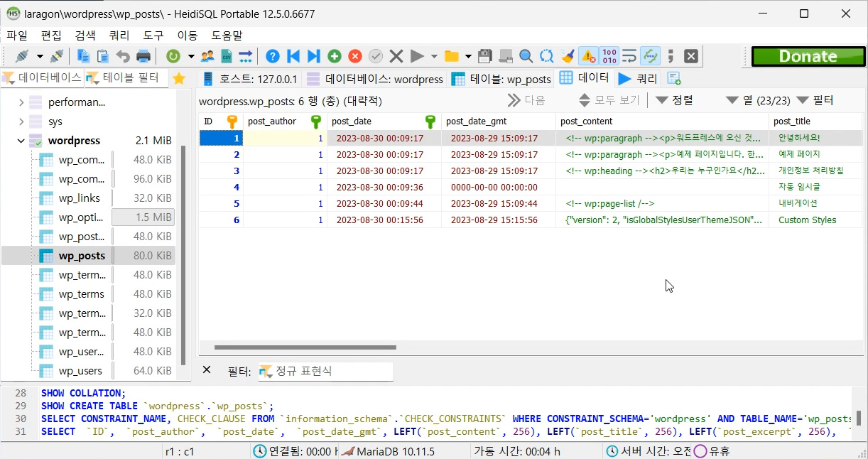Open dropdown arrow beside connect icon

(x=40, y=56)
